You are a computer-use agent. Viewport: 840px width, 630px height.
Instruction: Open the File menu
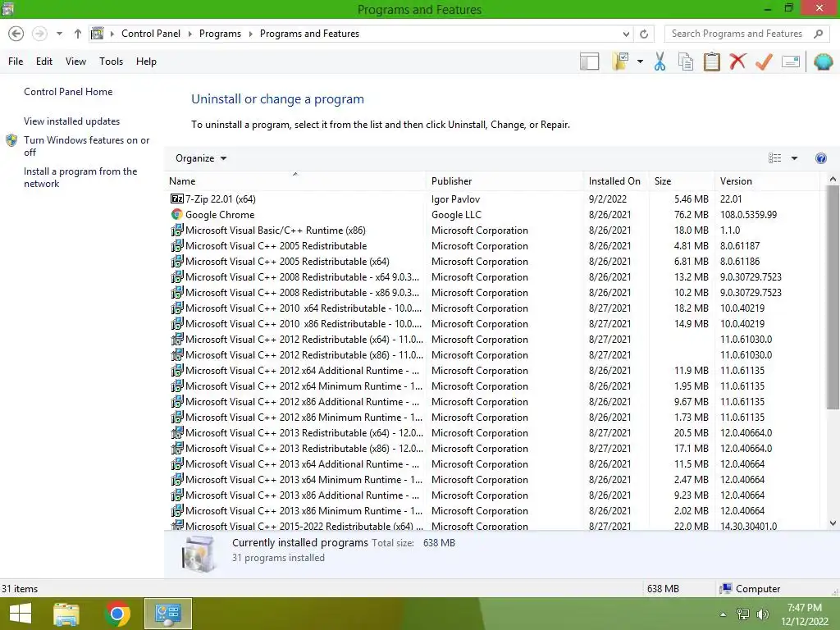point(16,62)
